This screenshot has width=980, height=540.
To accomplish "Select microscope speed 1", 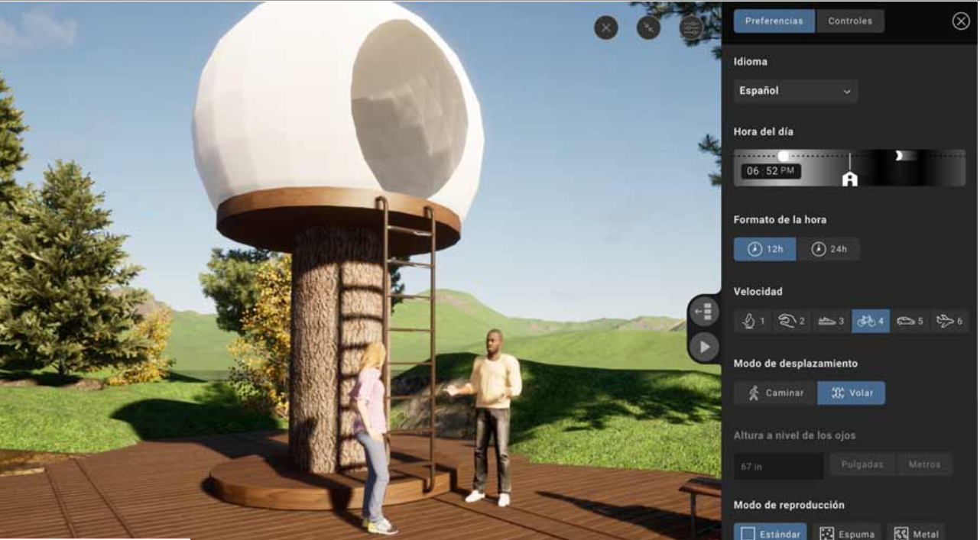I will click(753, 321).
